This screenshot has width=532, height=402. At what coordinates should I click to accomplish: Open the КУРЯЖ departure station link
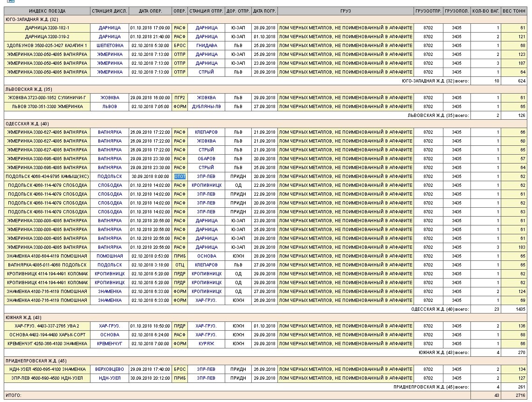[x=206, y=343]
